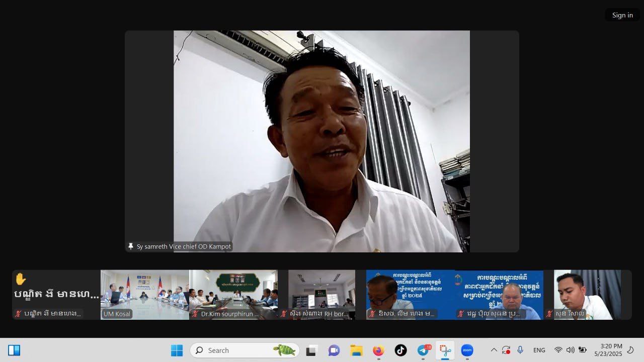The image size is (644, 362).
Task: Click the sync status tray icon
Action: pyautogui.click(x=506, y=350)
